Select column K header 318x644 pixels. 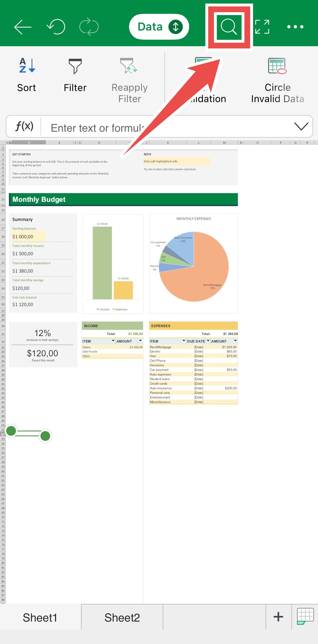[168, 142]
